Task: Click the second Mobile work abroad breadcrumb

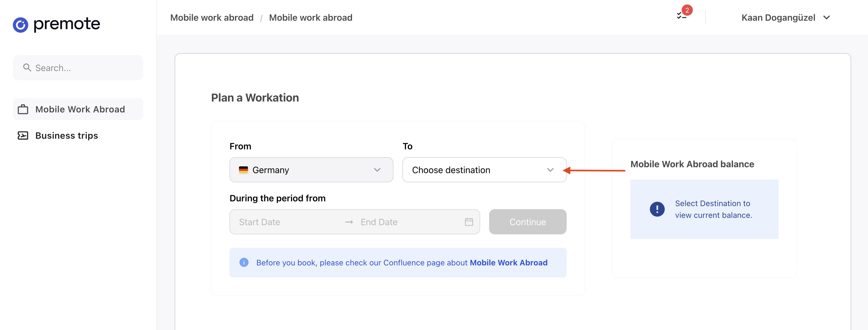Action: click(310, 18)
